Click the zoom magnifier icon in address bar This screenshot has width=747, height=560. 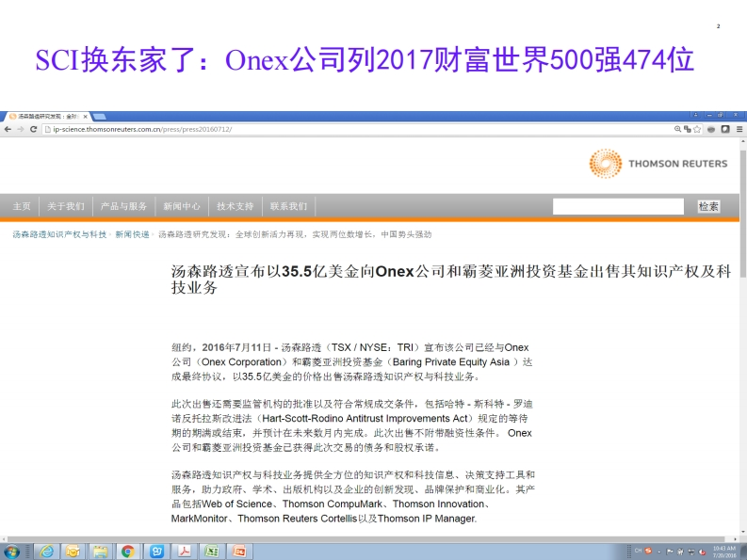pyautogui.click(x=677, y=129)
